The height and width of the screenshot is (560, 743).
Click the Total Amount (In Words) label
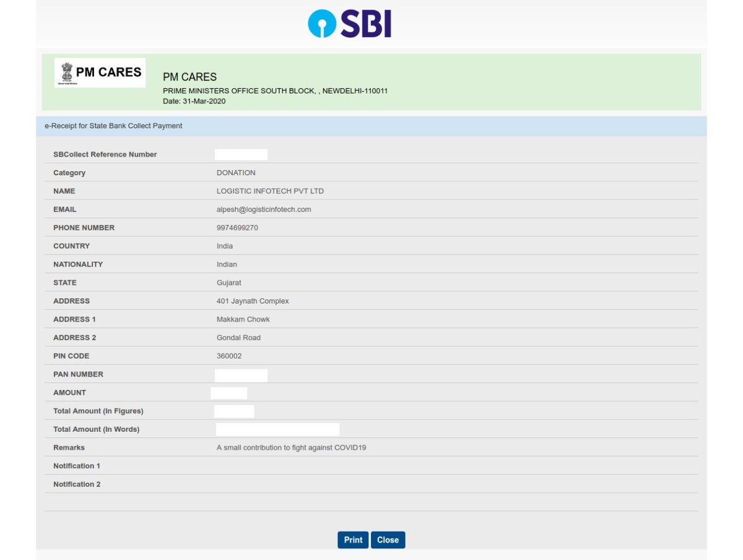coord(96,429)
